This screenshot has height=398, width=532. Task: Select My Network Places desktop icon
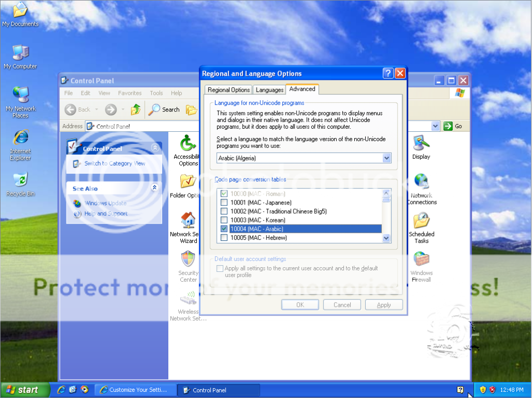20,102
